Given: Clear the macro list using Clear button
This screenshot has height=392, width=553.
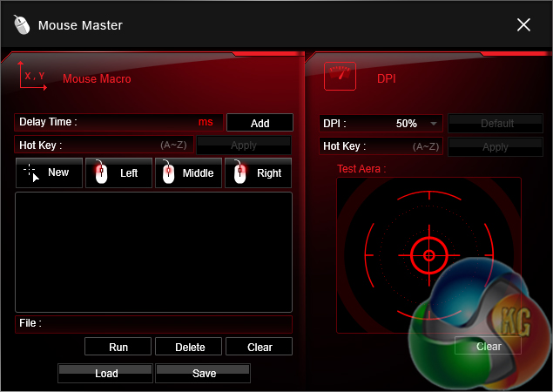Looking at the screenshot, I should pos(259,347).
